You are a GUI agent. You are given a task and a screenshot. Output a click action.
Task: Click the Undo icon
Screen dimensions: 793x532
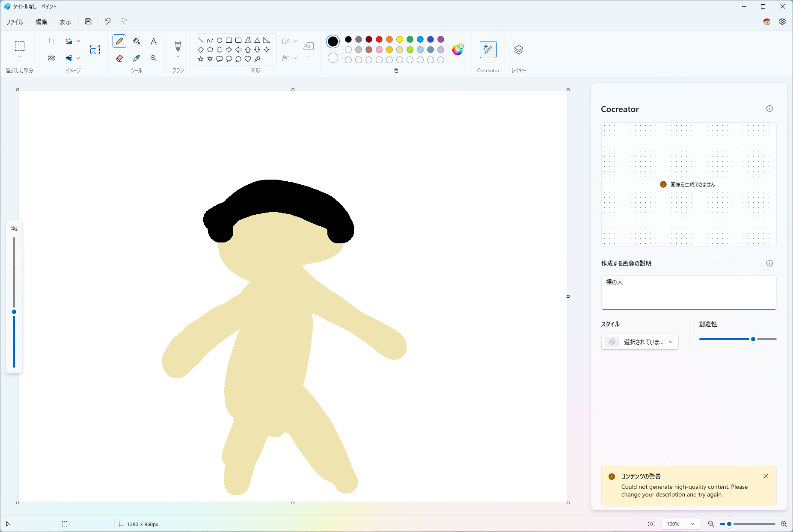(107, 21)
